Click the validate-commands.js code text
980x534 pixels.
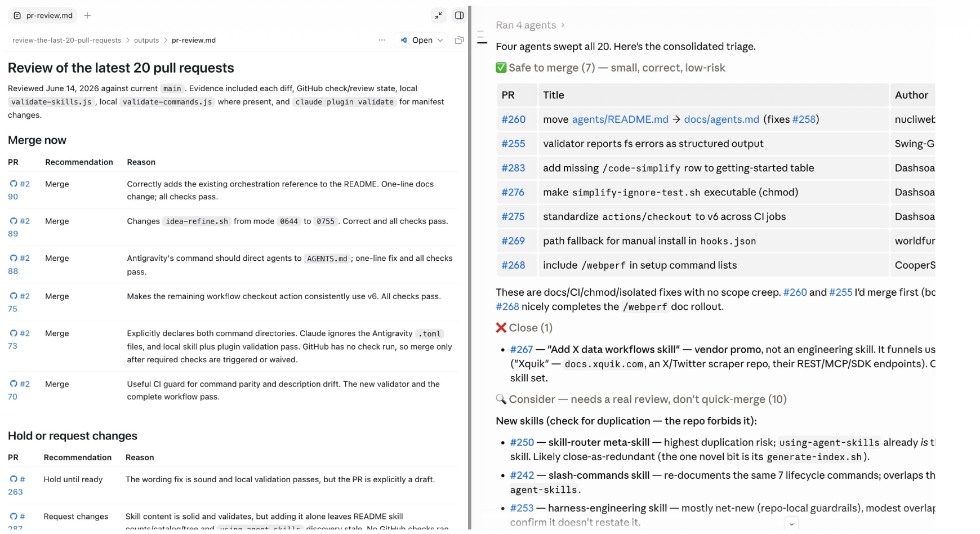(167, 102)
